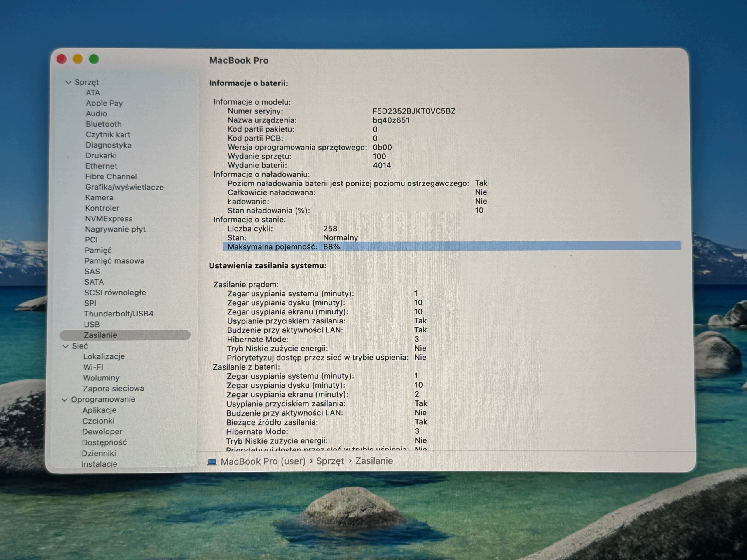
Task: Select SPI in the sidebar
Action: 90,303
